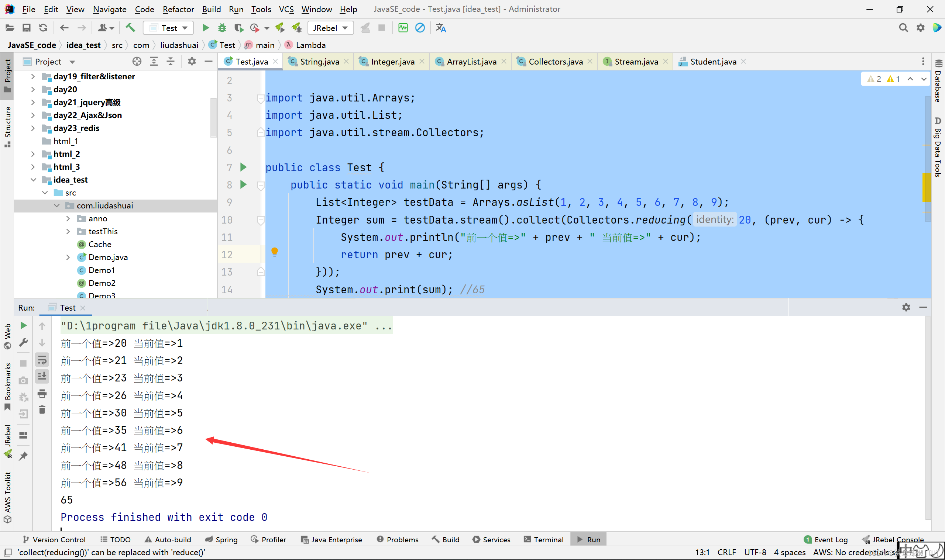Open the Refactor menu
The image size is (945, 560).
coord(178,9)
